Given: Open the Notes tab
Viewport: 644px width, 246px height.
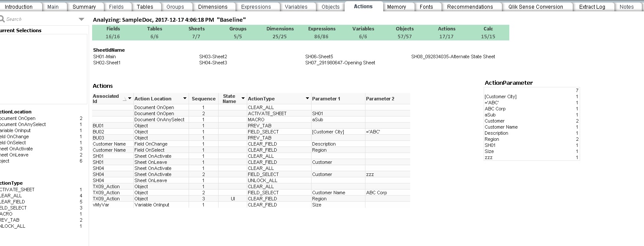Looking at the screenshot, I should pos(627,7).
